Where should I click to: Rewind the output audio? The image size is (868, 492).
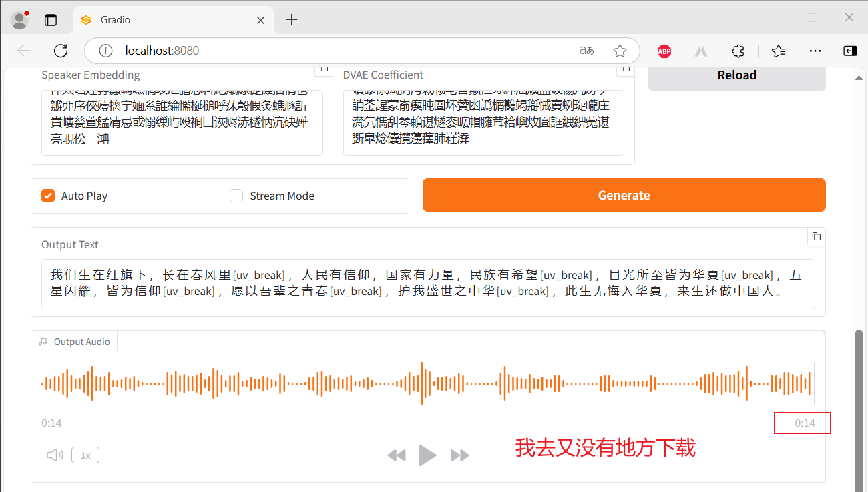[397, 455]
